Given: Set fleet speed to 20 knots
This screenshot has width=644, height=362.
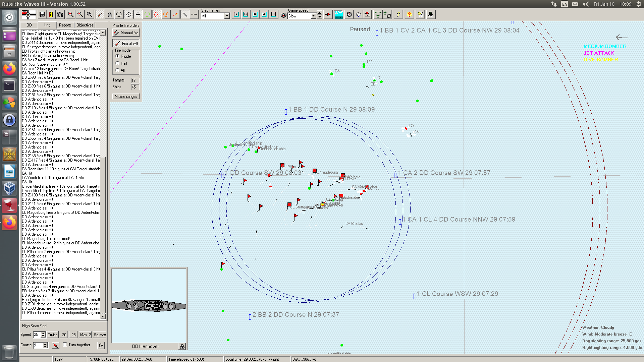Looking at the screenshot, I should point(64,335).
